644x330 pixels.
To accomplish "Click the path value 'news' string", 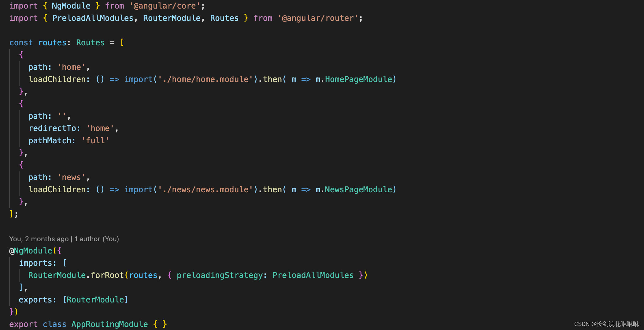I will pyautogui.click(x=71, y=177).
